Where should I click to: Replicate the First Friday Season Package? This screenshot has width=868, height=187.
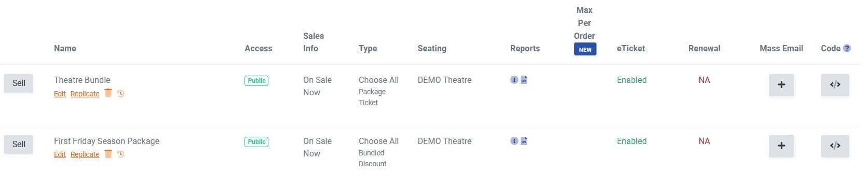click(85, 154)
